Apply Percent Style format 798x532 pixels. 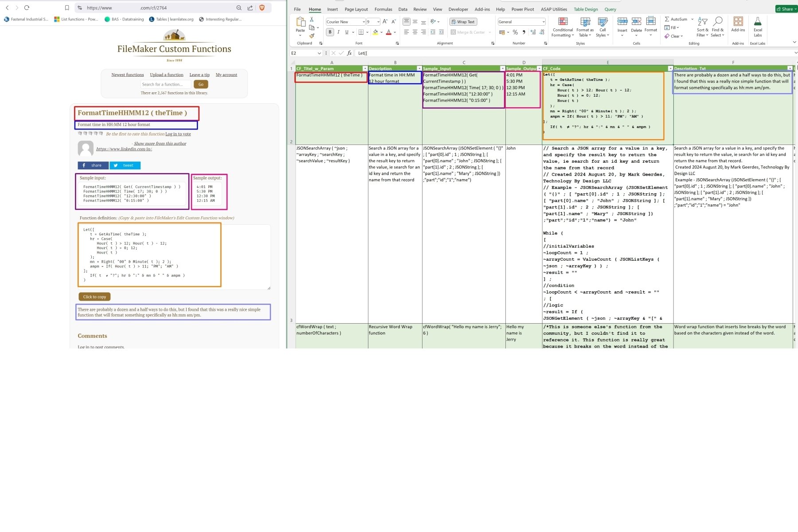point(515,32)
